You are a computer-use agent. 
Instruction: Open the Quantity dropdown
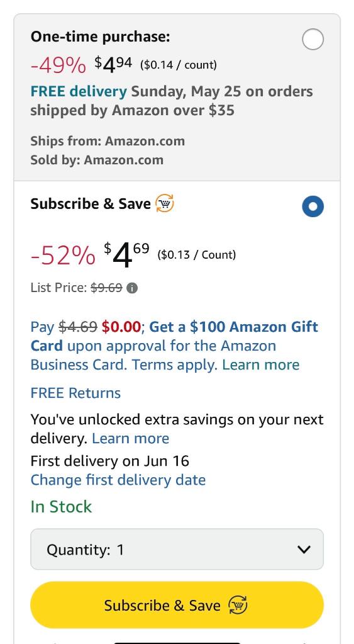[177, 549]
